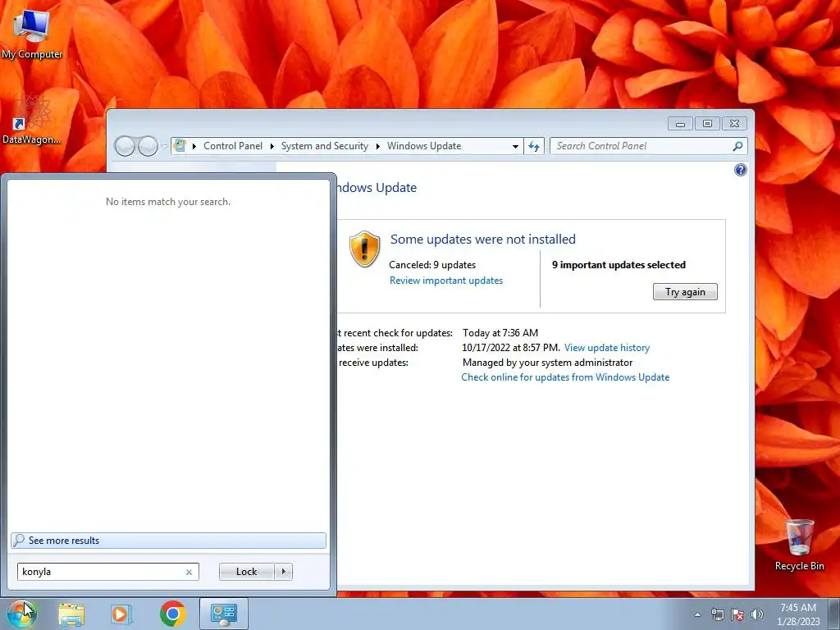Click 'Managed by your system administrator' text
Image resolution: width=840 pixels, height=630 pixels.
tap(547, 362)
